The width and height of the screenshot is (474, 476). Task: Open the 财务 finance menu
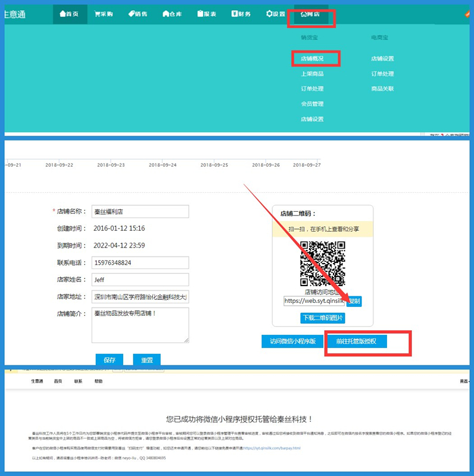pos(241,14)
